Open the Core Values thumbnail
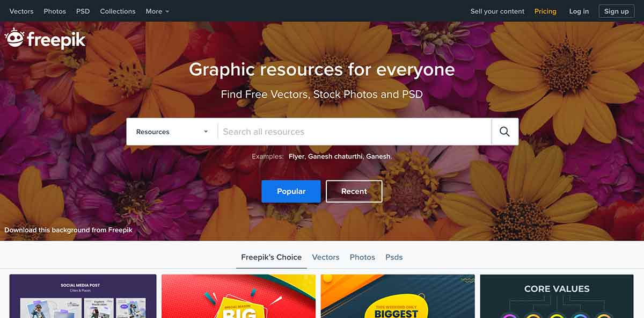 [557, 296]
